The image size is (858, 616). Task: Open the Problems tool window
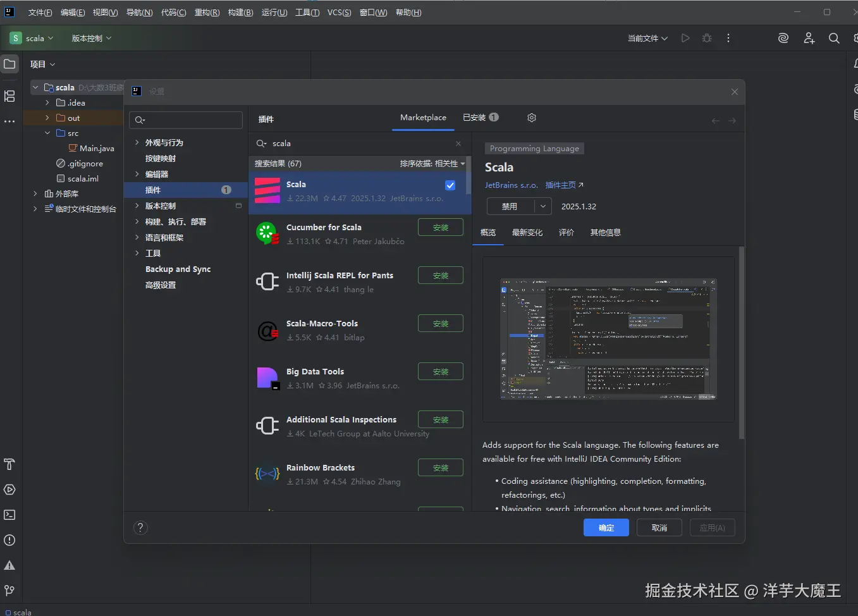pyautogui.click(x=9, y=540)
